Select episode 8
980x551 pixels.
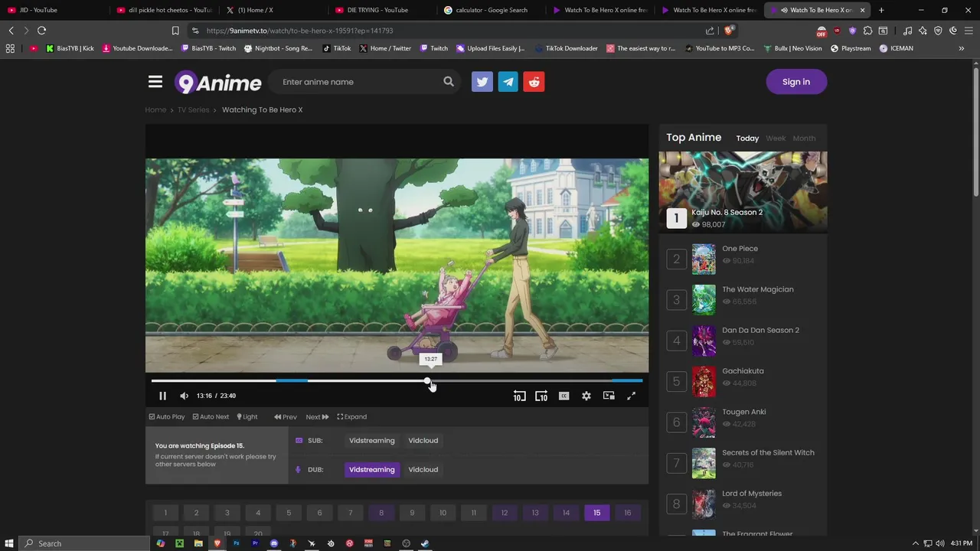(381, 513)
